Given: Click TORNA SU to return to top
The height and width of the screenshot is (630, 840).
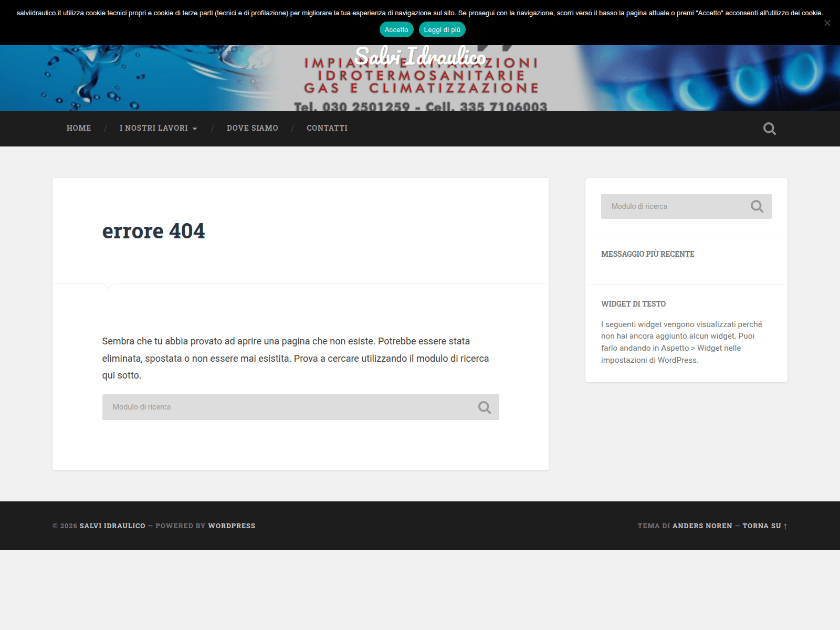Looking at the screenshot, I should 764,526.
